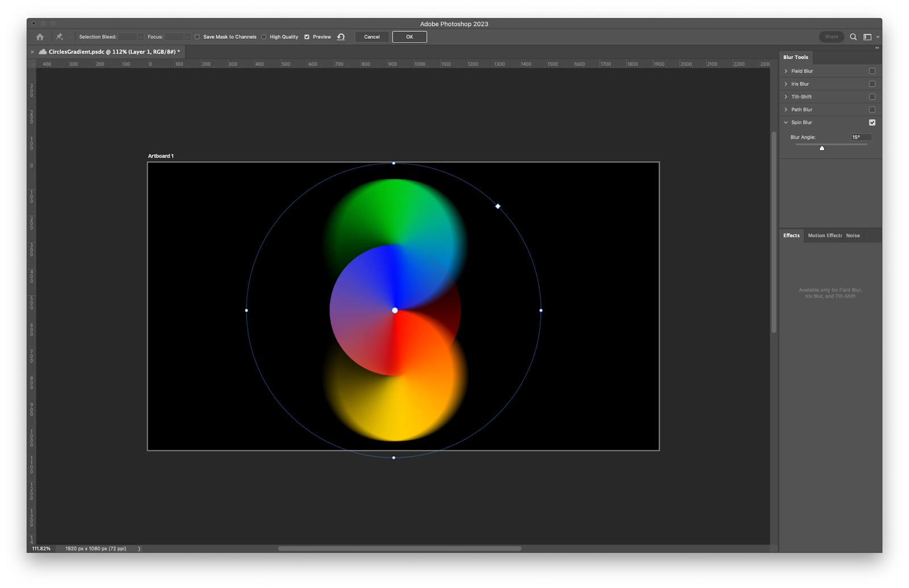Click the reset arrow beside Preview
The image size is (909, 588).
(341, 37)
